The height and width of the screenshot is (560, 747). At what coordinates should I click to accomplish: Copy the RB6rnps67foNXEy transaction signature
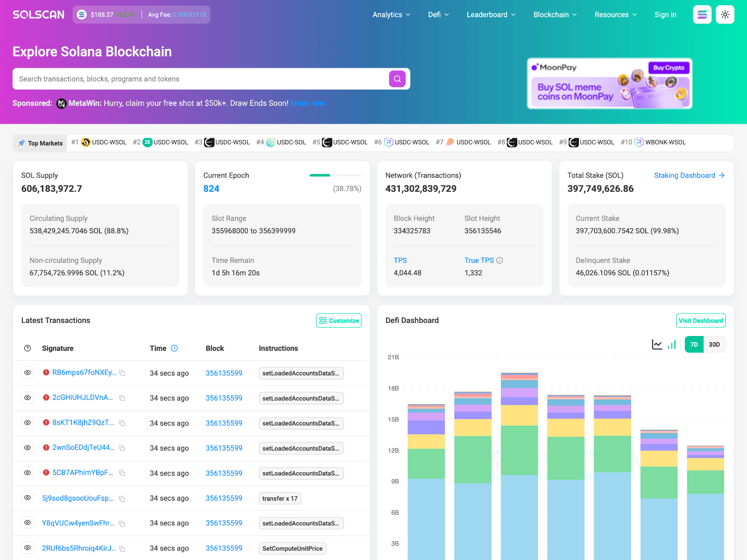coord(122,373)
